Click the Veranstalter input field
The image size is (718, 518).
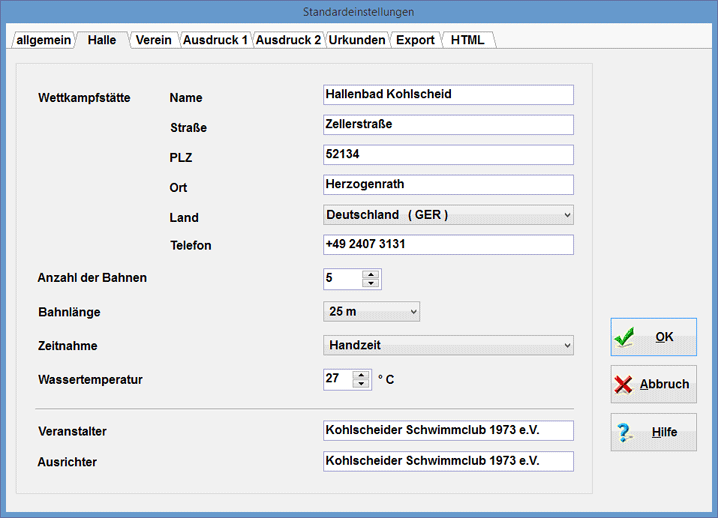pos(448,430)
